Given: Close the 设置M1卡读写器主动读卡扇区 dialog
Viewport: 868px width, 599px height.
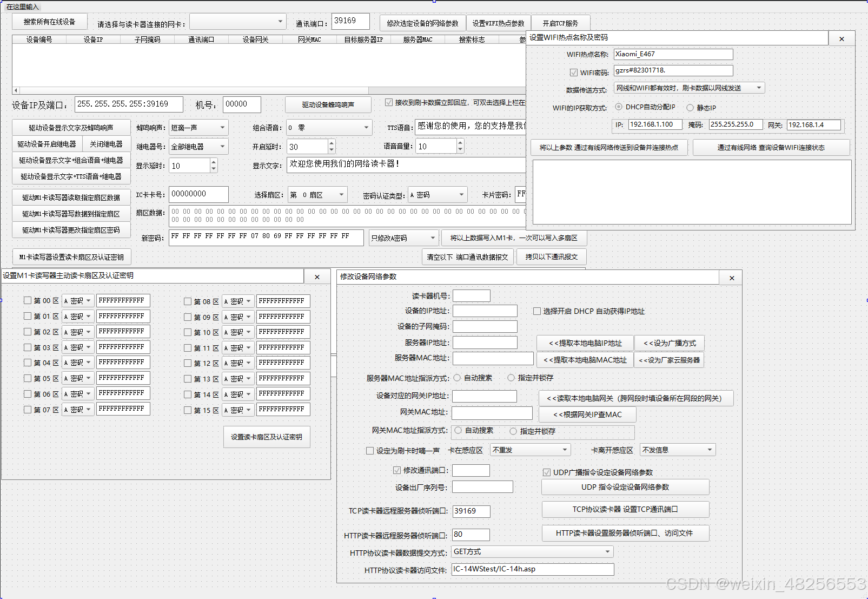Looking at the screenshot, I should click(317, 277).
